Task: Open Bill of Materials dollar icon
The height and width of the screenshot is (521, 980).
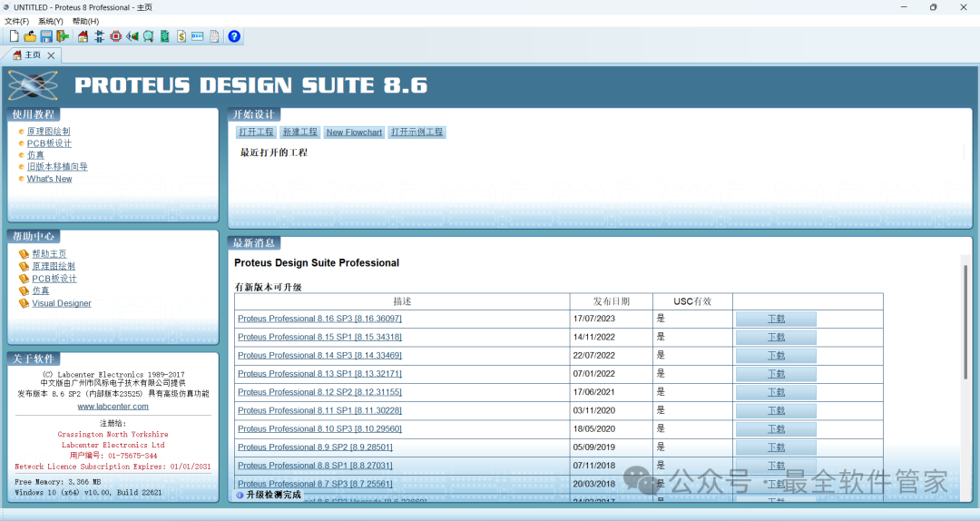Action: pos(181,36)
